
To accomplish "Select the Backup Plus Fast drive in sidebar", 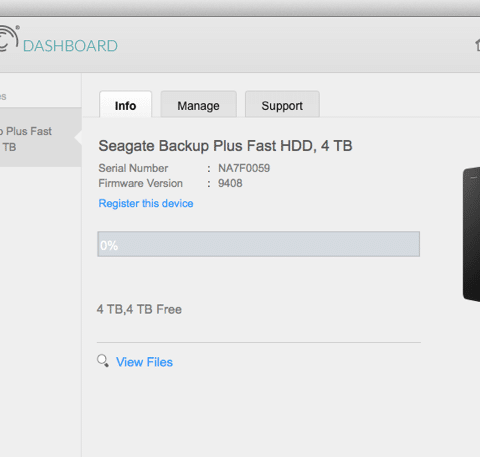I will coord(40,137).
